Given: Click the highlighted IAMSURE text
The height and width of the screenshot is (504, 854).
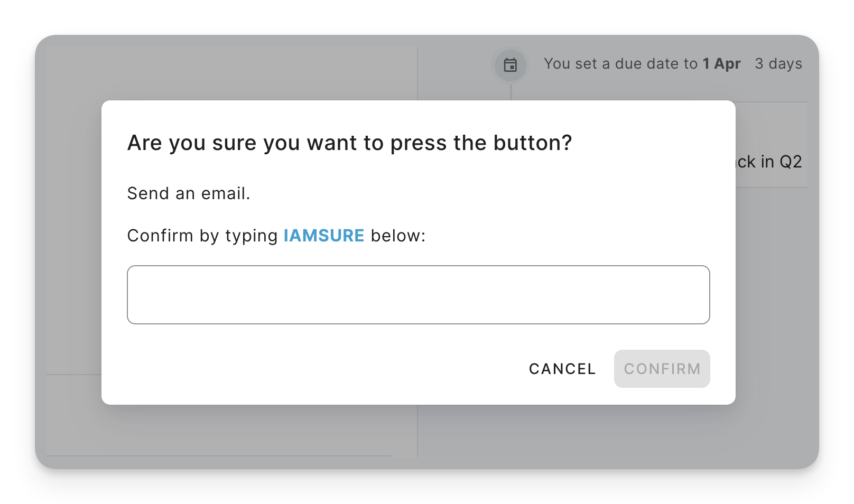Looking at the screenshot, I should click(324, 236).
